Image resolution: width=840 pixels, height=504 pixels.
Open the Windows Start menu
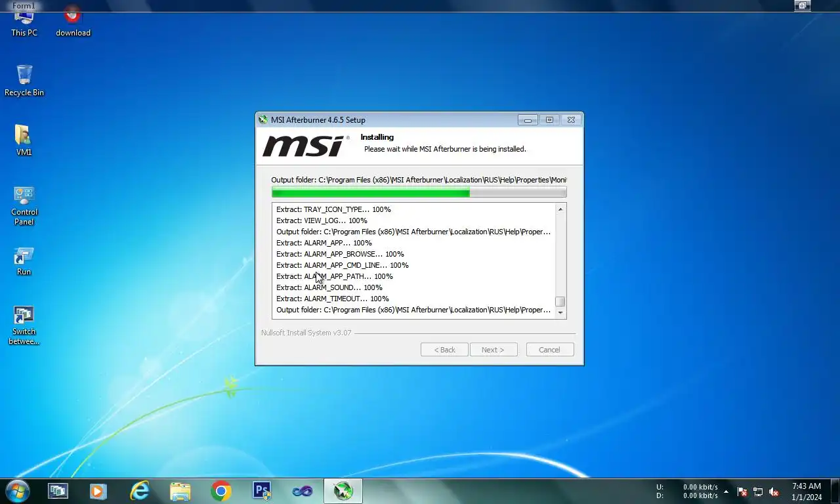pos(17,491)
